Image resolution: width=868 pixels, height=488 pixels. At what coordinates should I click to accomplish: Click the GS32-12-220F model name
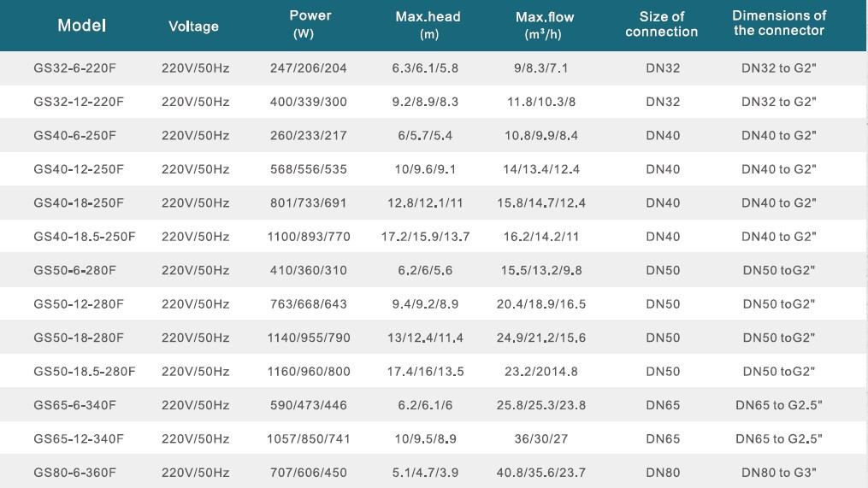tap(79, 102)
